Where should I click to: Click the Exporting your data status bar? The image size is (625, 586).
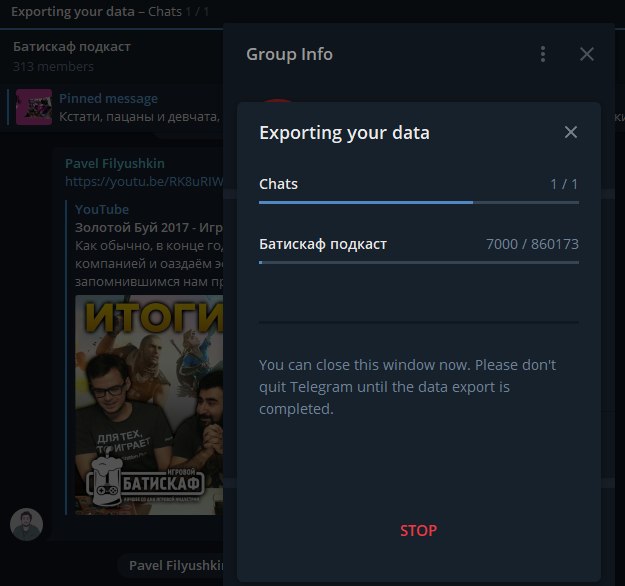(x=111, y=12)
